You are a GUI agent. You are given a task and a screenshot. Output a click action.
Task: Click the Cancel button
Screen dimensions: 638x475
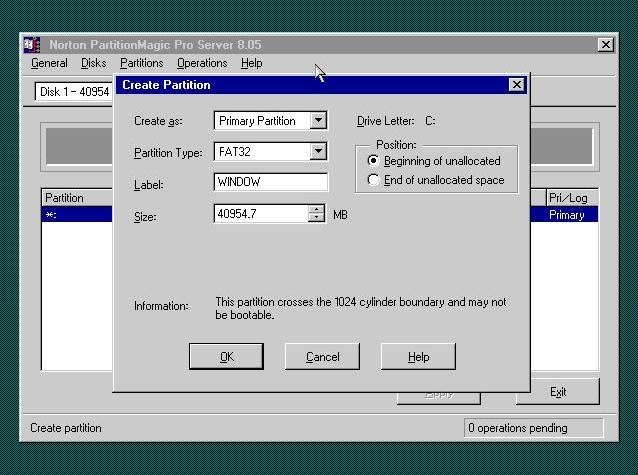point(322,357)
